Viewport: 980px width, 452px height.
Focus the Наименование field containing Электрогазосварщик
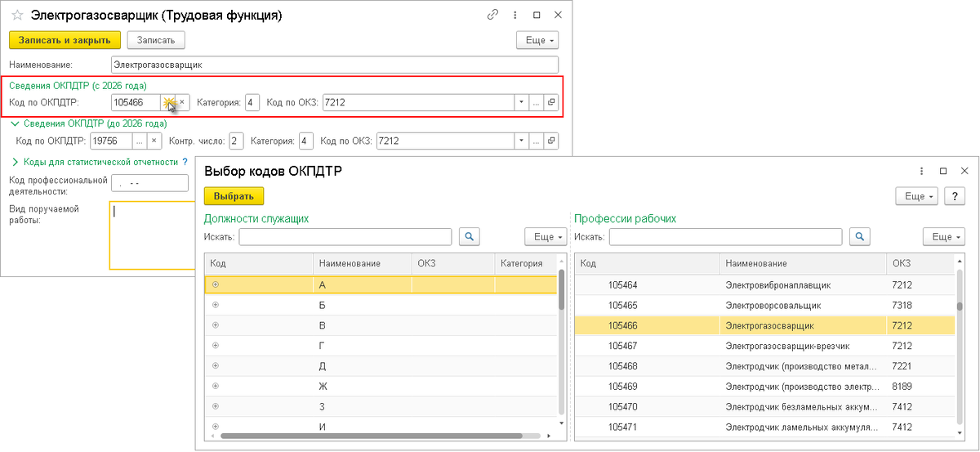tap(334, 64)
